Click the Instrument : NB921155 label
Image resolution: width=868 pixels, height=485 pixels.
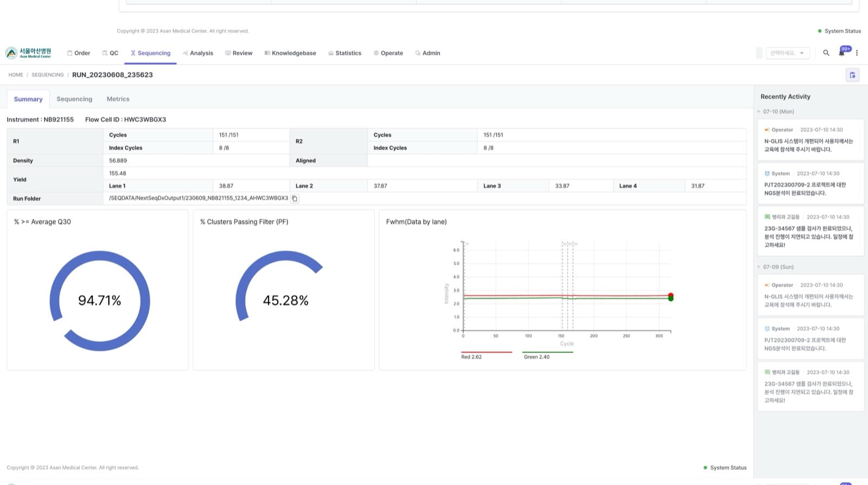click(40, 120)
